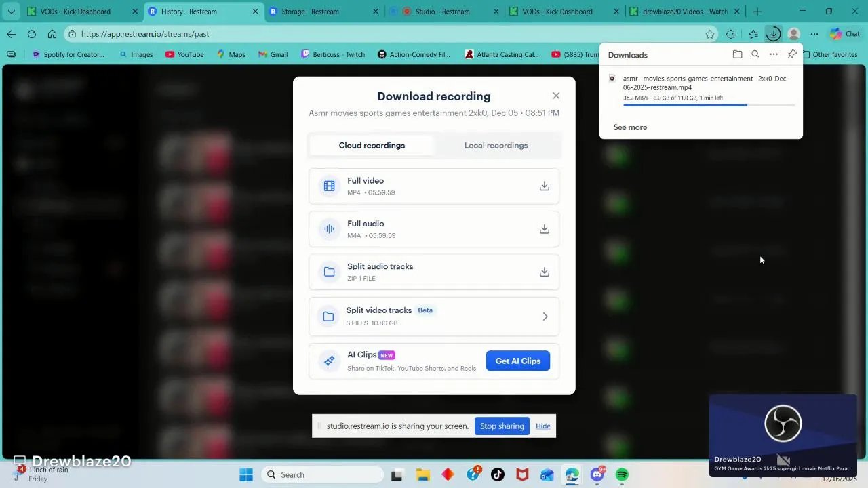
Task: Click See more in Downloads panel
Action: (630, 127)
